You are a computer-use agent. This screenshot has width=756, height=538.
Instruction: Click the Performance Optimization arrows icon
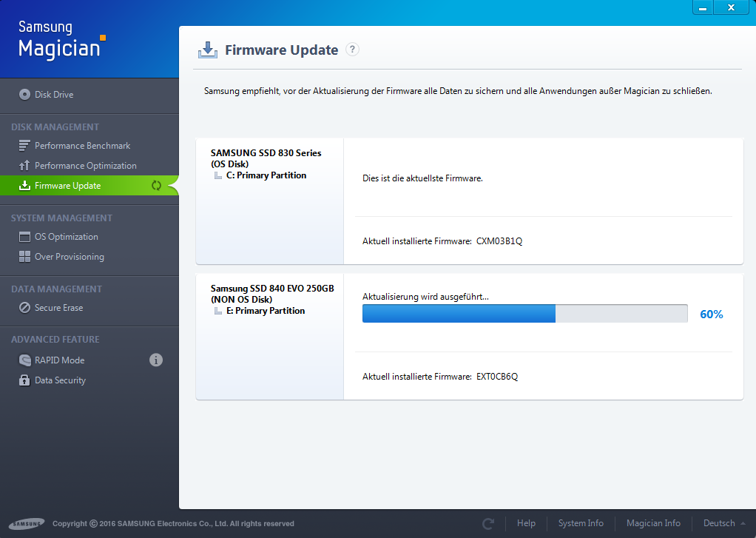coord(24,166)
